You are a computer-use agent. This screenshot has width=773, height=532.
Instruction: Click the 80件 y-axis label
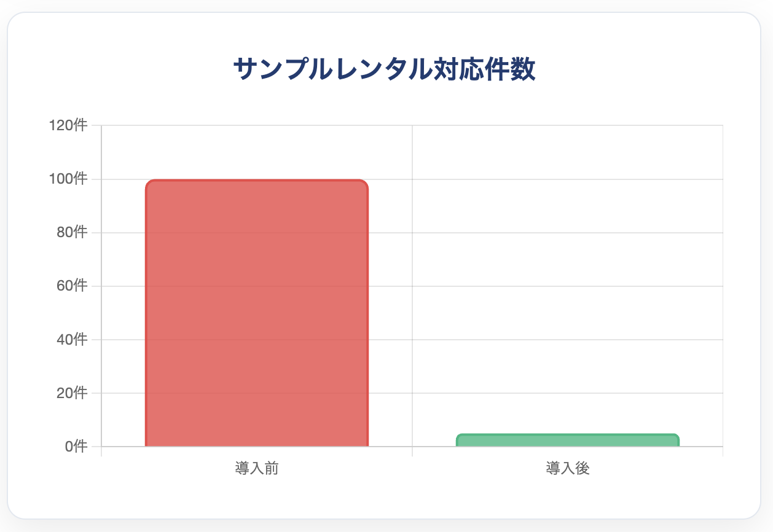(71, 232)
